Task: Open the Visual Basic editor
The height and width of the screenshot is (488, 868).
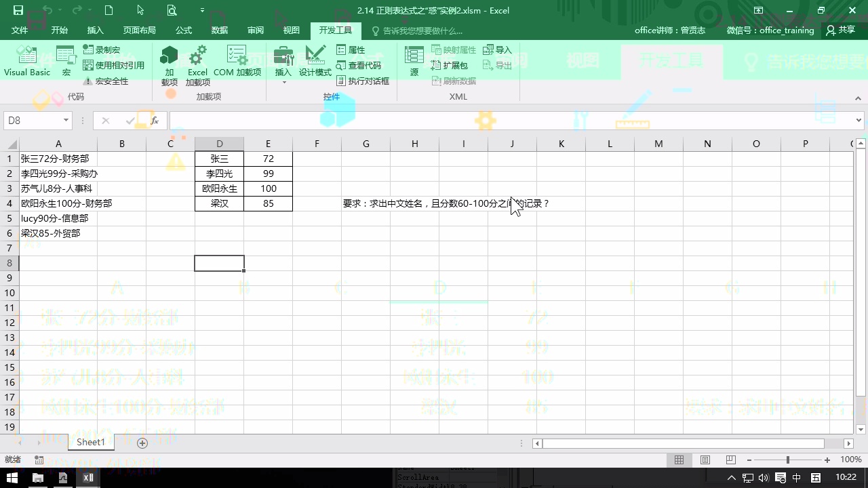Action: pos(27,61)
